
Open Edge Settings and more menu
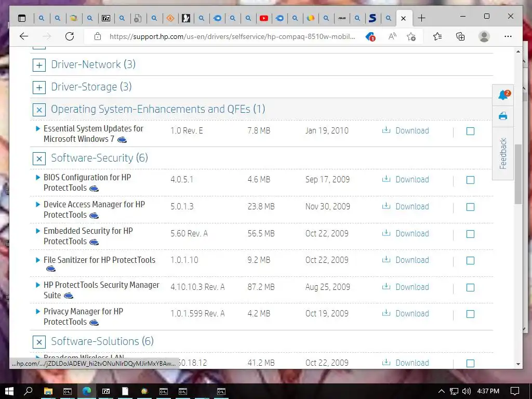coord(508,36)
